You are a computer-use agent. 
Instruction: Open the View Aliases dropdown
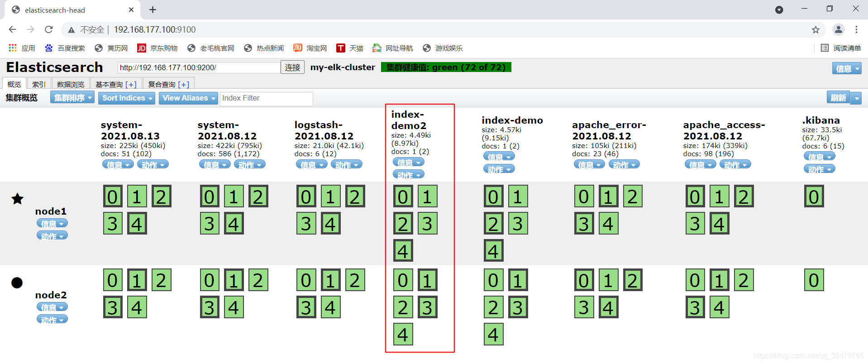(x=188, y=98)
